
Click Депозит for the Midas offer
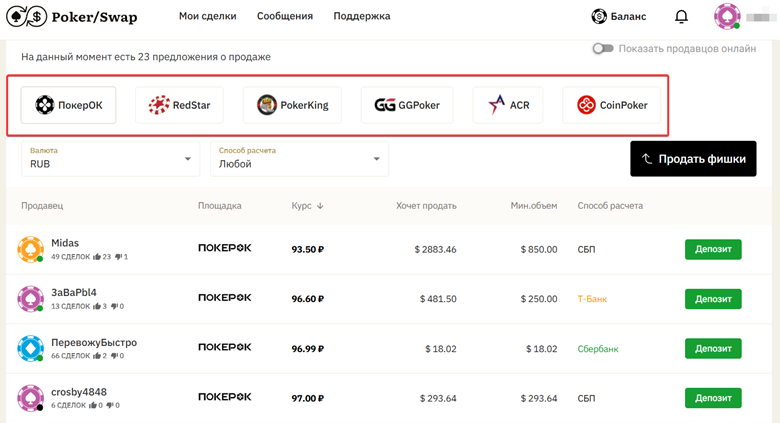713,249
